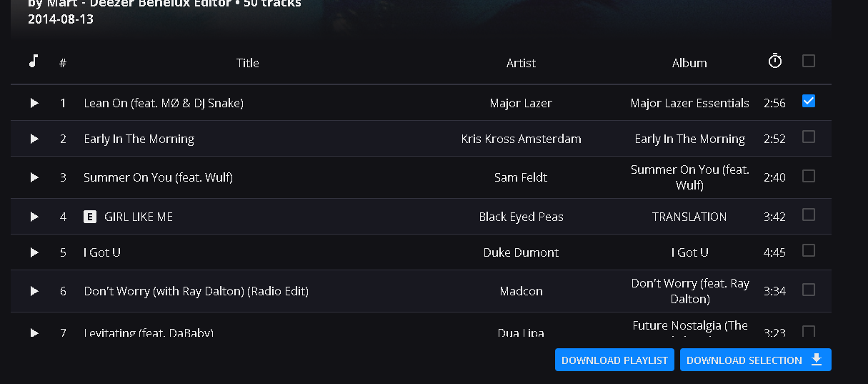
Task: Play Early In The Morning preview
Action: point(34,139)
